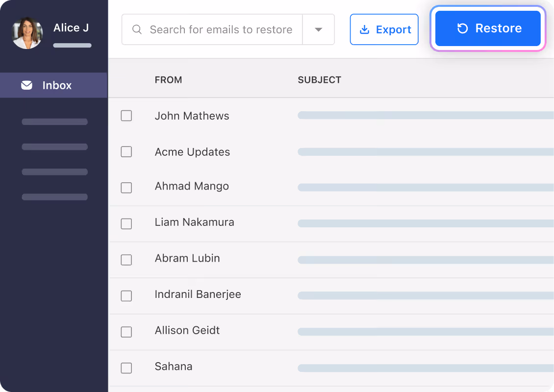Click the Restore button
This screenshot has height=392, width=554.
(x=488, y=28)
